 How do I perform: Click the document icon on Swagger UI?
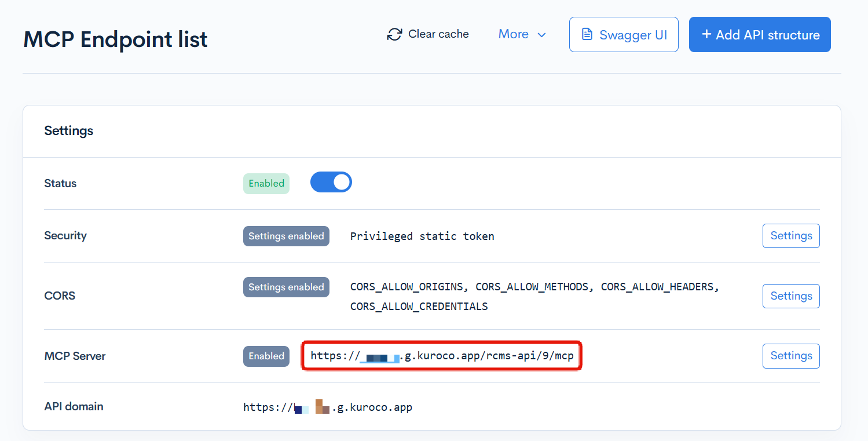(x=587, y=35)
